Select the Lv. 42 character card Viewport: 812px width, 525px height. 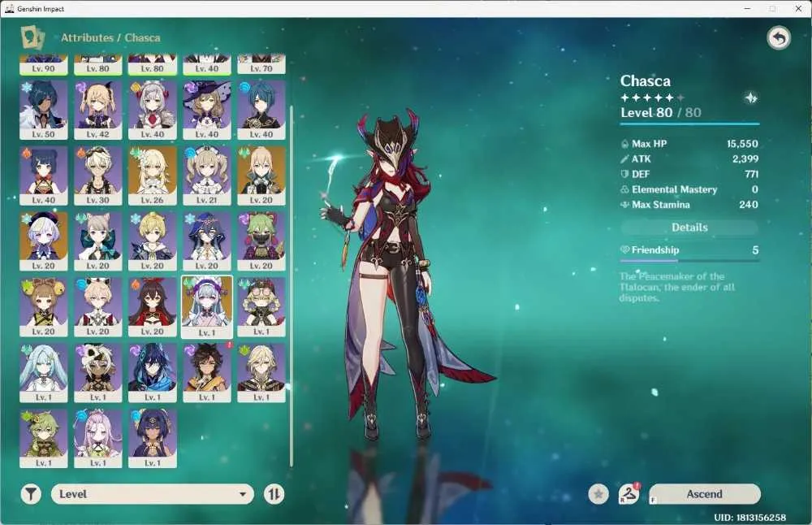(x=98, y=110)
